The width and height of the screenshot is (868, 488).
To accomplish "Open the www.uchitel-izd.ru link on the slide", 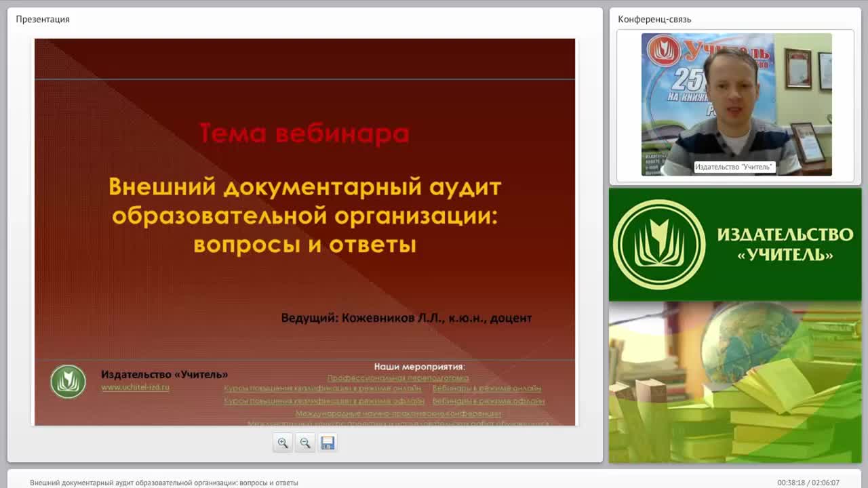I will 135,387.
